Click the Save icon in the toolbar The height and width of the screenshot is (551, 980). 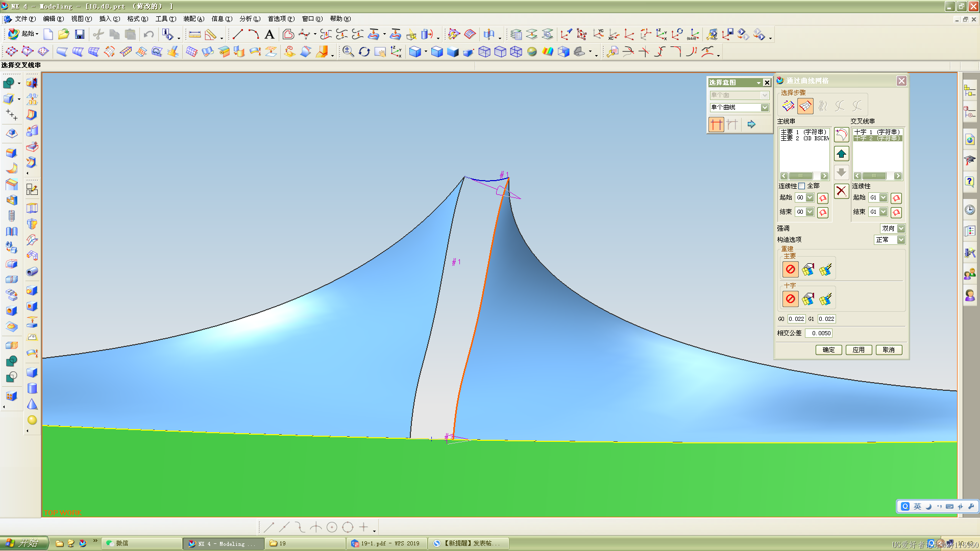tap(80, 34)
